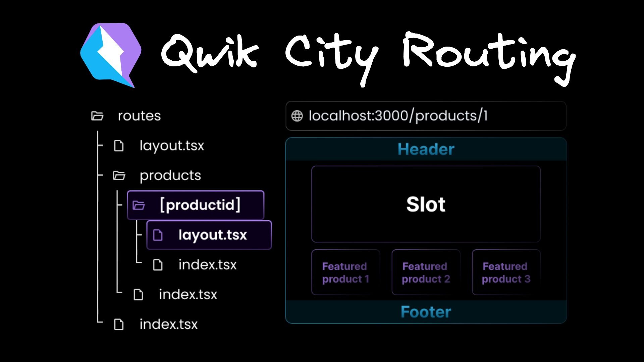Select the root index.tsx file icon
Viewport: 644px width, 362px height.
point(120,324)
